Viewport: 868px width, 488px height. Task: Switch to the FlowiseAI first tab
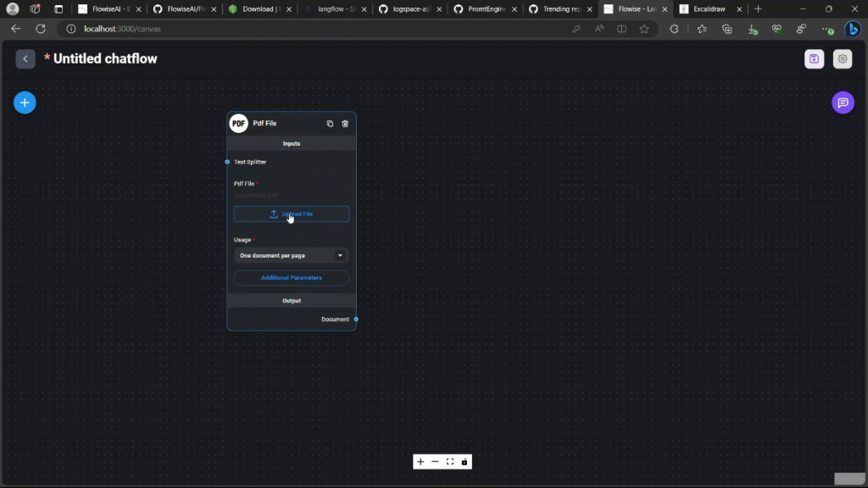click(109, 8)
